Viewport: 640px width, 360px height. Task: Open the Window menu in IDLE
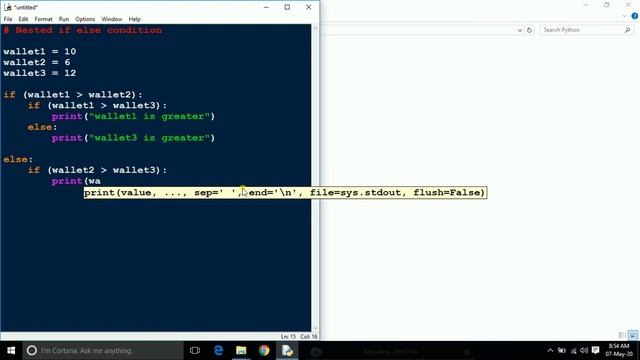(x=112, y=19)
